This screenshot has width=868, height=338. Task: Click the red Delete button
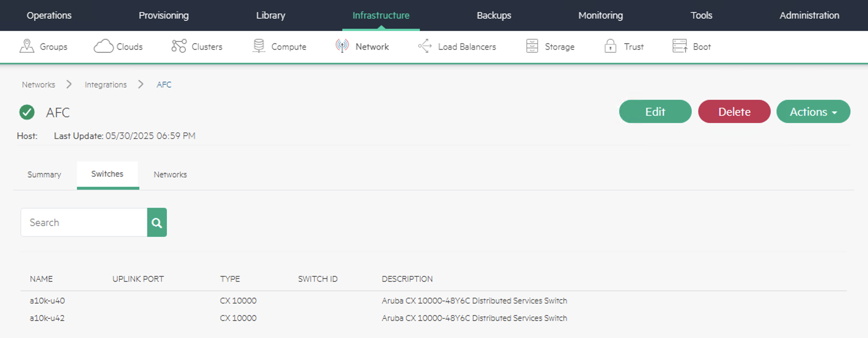(x=734, y=111)
